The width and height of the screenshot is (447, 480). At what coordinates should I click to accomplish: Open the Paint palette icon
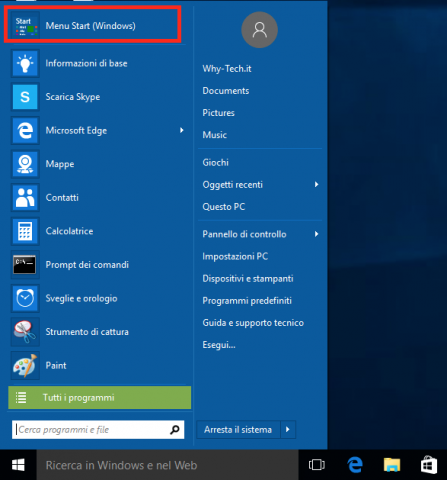[25, 365]
